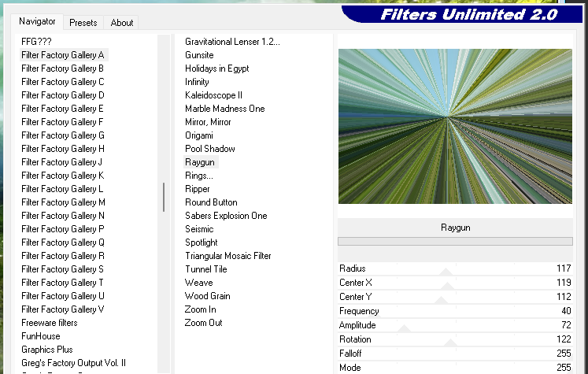Choose the Gunsite filter
This screenshot has width=588, height=374.
pos(199,55)
